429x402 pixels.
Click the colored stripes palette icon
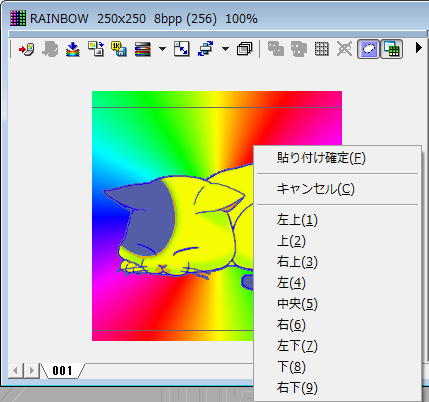point(143,49)
